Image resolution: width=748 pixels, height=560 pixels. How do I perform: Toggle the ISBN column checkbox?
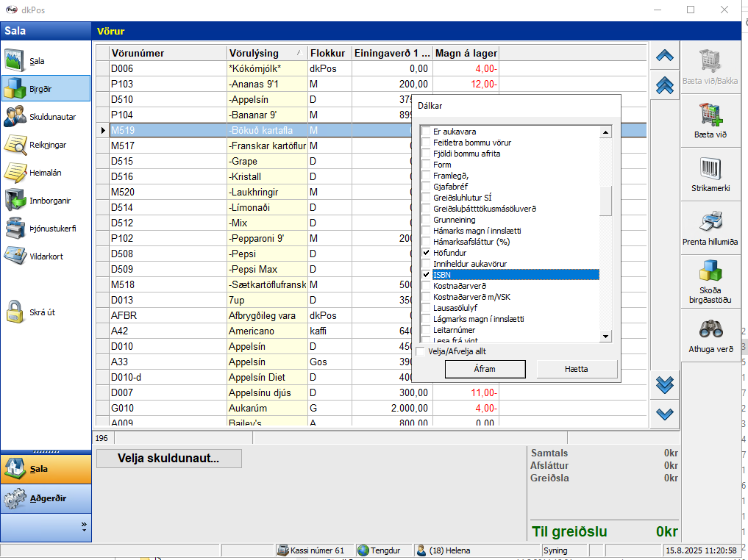[426, 275]
